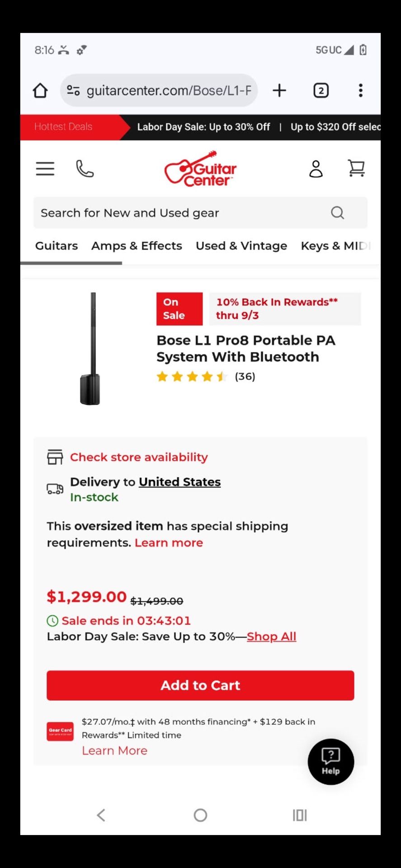Image resolution: width=401 pixels, height=868 pixels.
Task: Open the shopping cart
Action: pos(356,169)
